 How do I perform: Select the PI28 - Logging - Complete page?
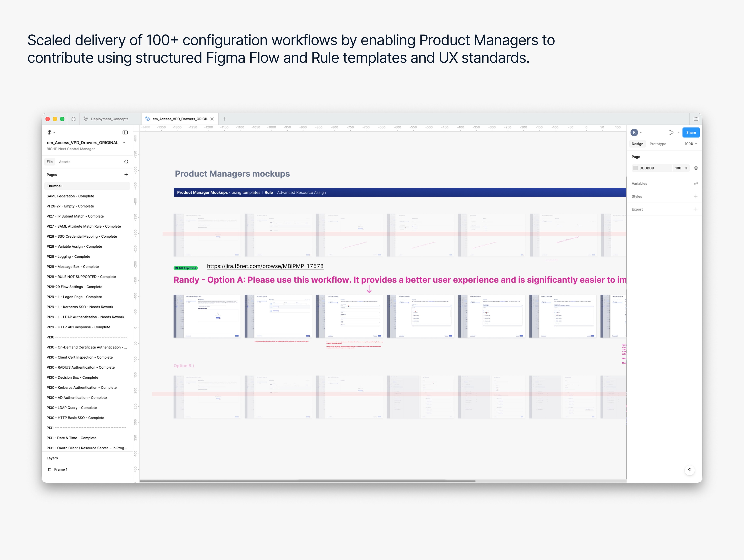[68, 257]
